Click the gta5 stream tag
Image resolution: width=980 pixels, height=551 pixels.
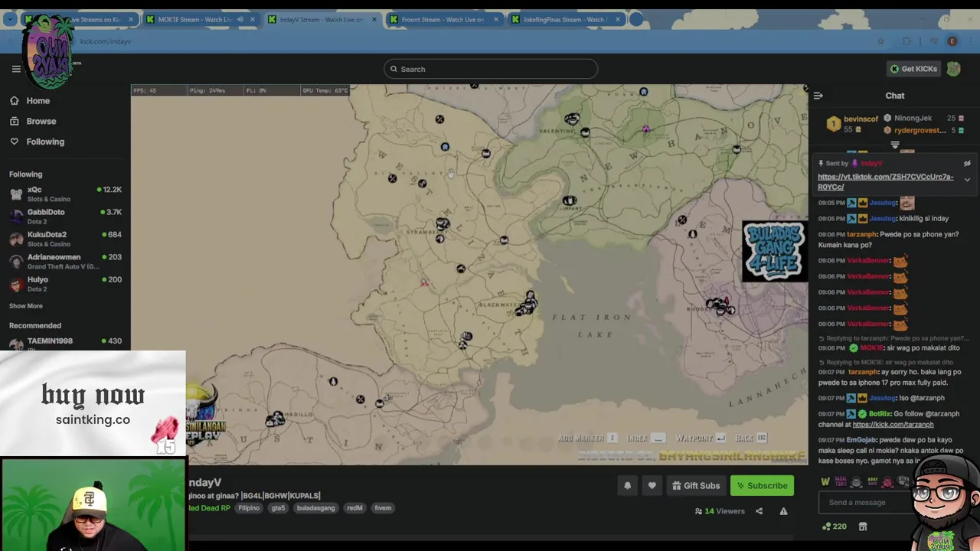(x=278, y=508)
